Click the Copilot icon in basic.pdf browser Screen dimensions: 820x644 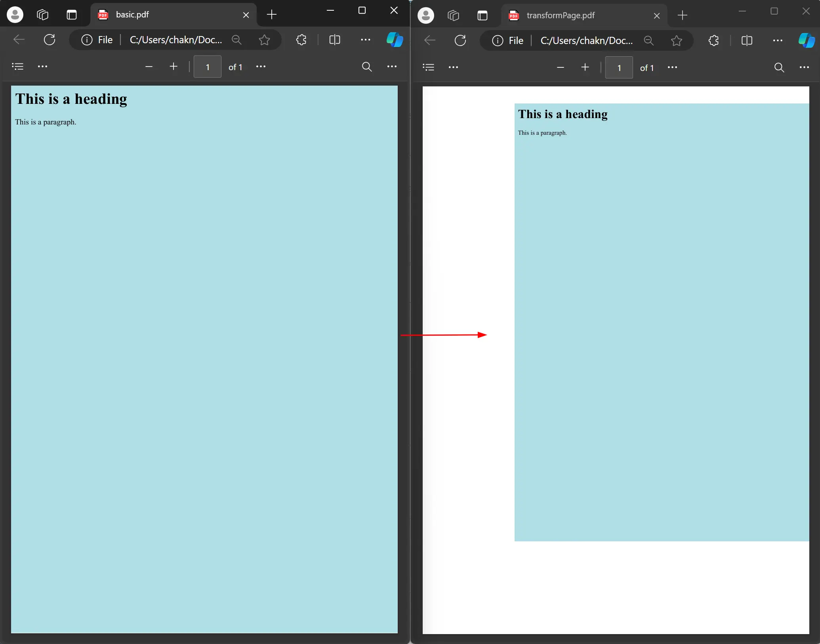[393, 40]
